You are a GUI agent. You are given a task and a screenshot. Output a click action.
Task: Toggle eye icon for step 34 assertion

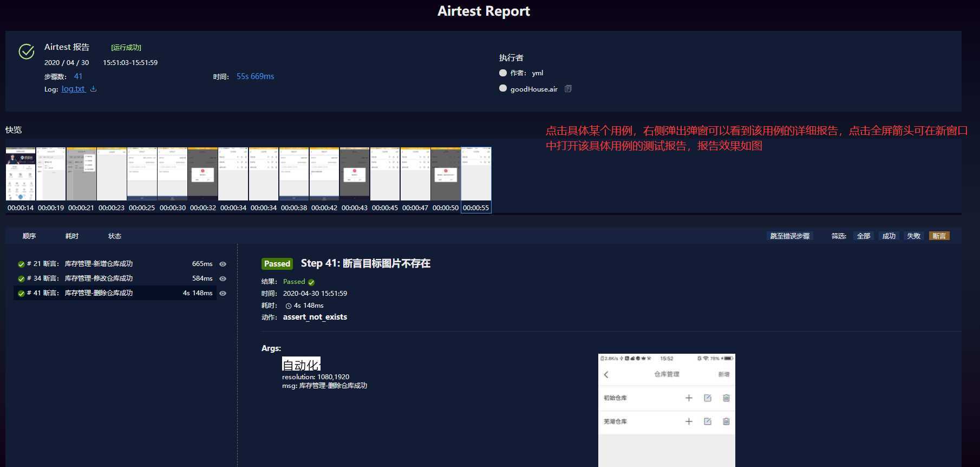click(x=223, y=278)
